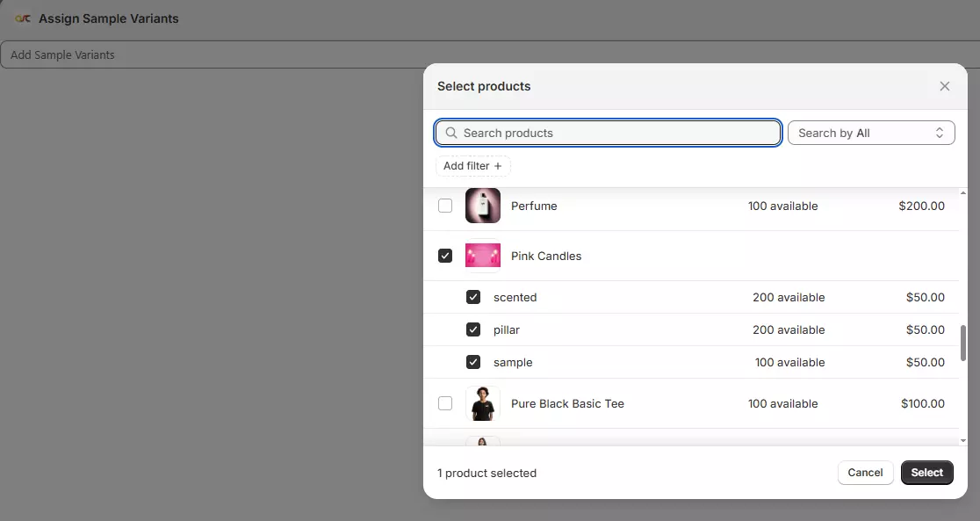Click the Perfume product thumbnail
The height and width of the screenshot is (521, 980).
[x=483, y=206]
